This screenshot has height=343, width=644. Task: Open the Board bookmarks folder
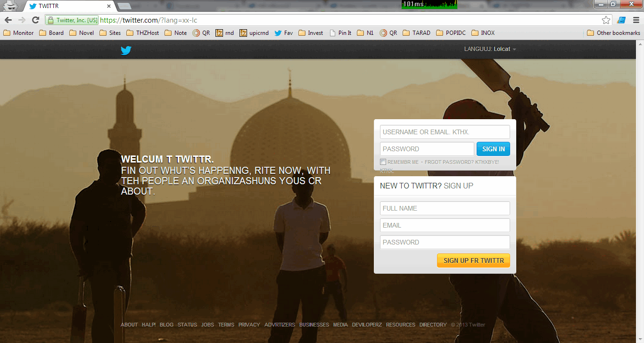click(51, 33)
